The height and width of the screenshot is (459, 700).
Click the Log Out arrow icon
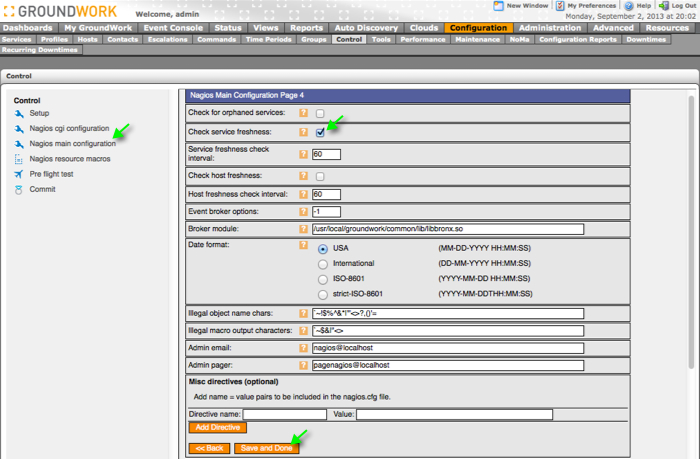(x=664, y=6)
